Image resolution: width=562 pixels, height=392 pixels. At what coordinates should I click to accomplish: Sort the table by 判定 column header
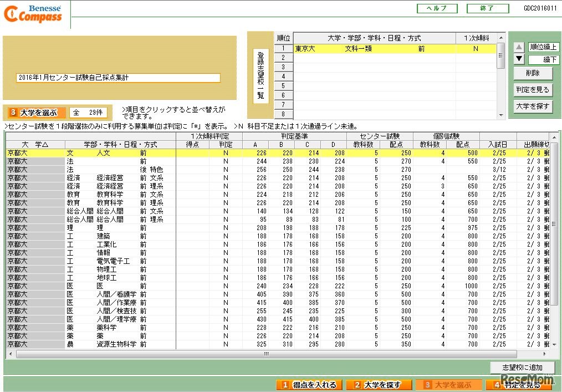[x=226, y=145]
